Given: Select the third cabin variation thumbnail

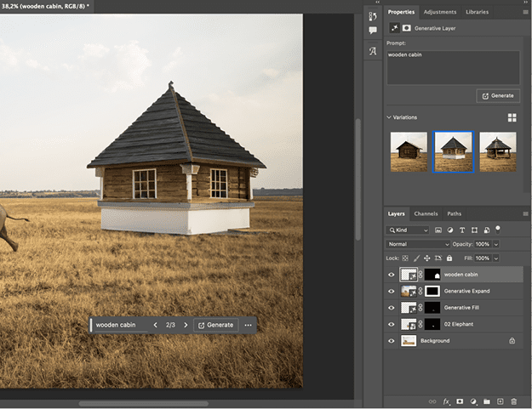Looking at the screenshot, I should pyautogui.click(x=498, y=152).
